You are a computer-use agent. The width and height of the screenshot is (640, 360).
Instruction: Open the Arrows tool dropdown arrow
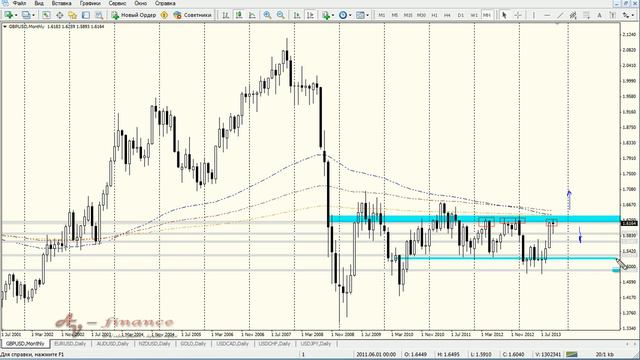point(633,15)
